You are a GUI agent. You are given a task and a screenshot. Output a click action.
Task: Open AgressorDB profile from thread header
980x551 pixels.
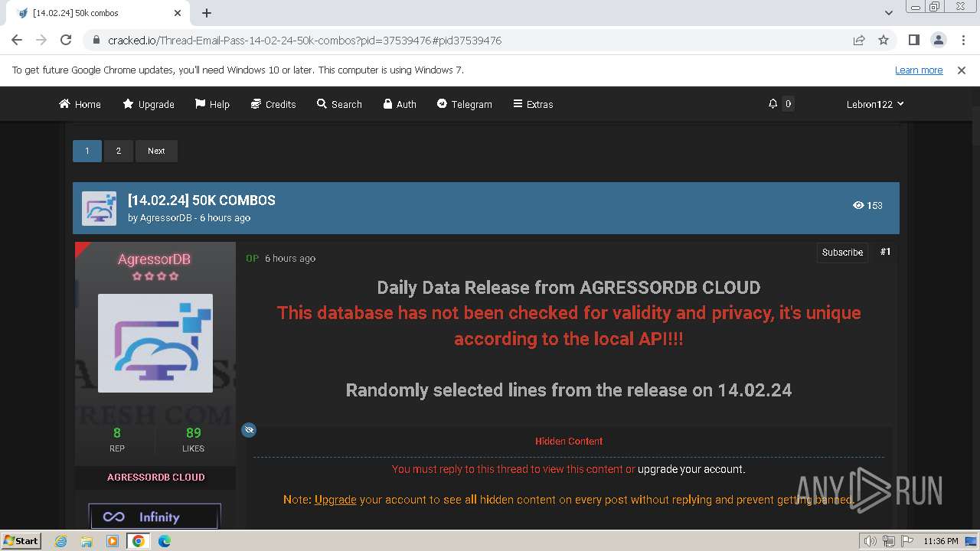[x=165, y=218]
